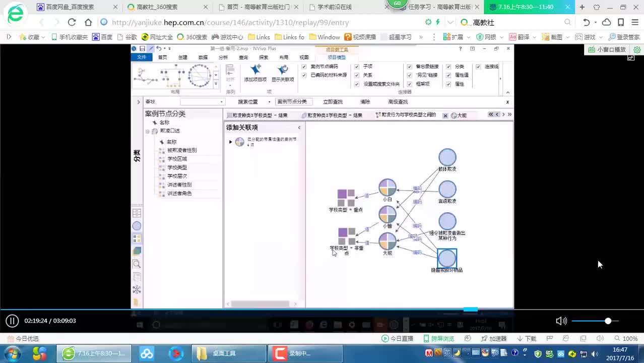Toggle the 连接线 checkbox
The image size is (644, 363).
(x=478, y=67)
